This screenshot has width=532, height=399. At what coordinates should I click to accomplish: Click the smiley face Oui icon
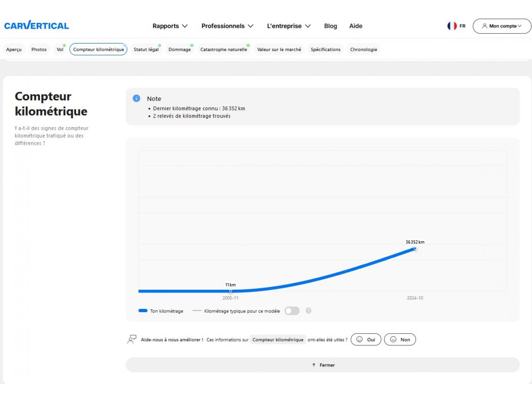coord(360,340)
